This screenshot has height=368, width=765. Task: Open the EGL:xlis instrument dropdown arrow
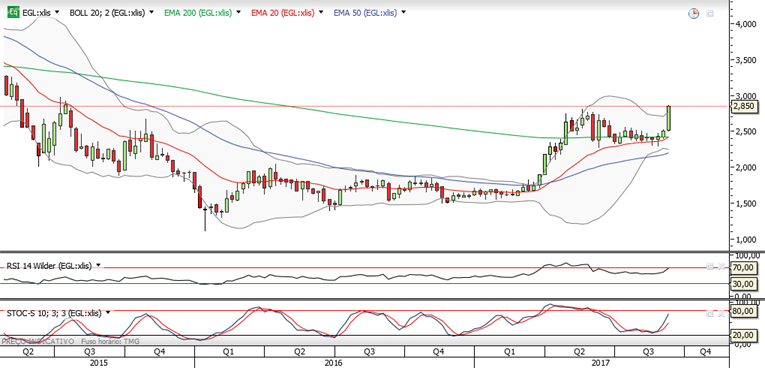58,12
